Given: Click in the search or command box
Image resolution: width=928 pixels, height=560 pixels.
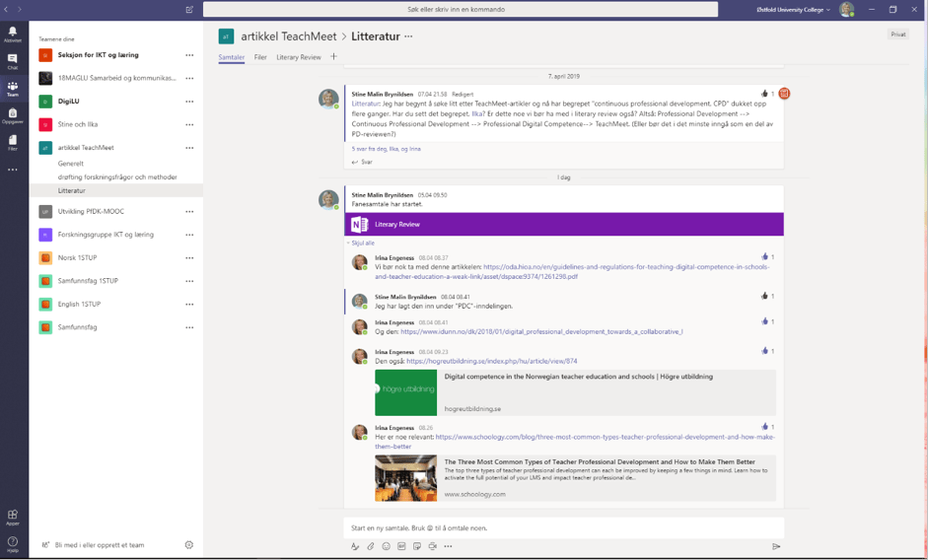Looking at the screenshot, I should pyautogui.click(x=456, y=10).
